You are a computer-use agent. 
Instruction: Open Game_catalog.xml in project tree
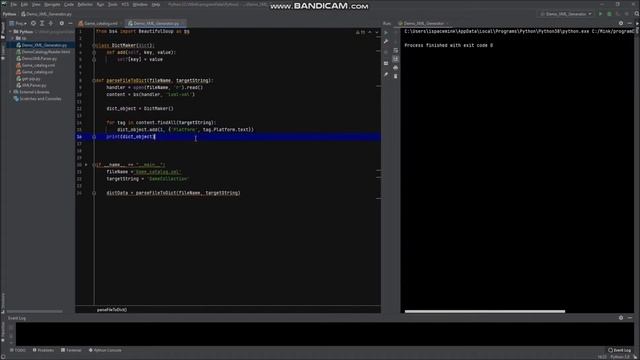(x=35, y=65)
